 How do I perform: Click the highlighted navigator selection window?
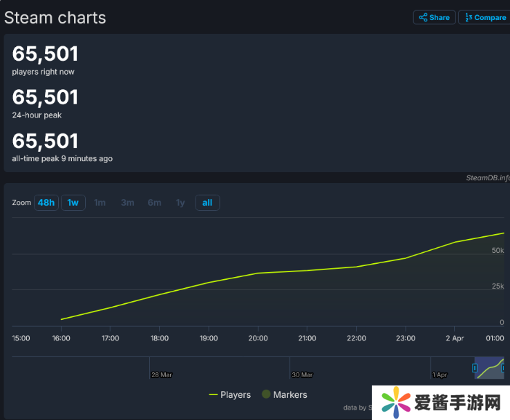pos(489,368)
